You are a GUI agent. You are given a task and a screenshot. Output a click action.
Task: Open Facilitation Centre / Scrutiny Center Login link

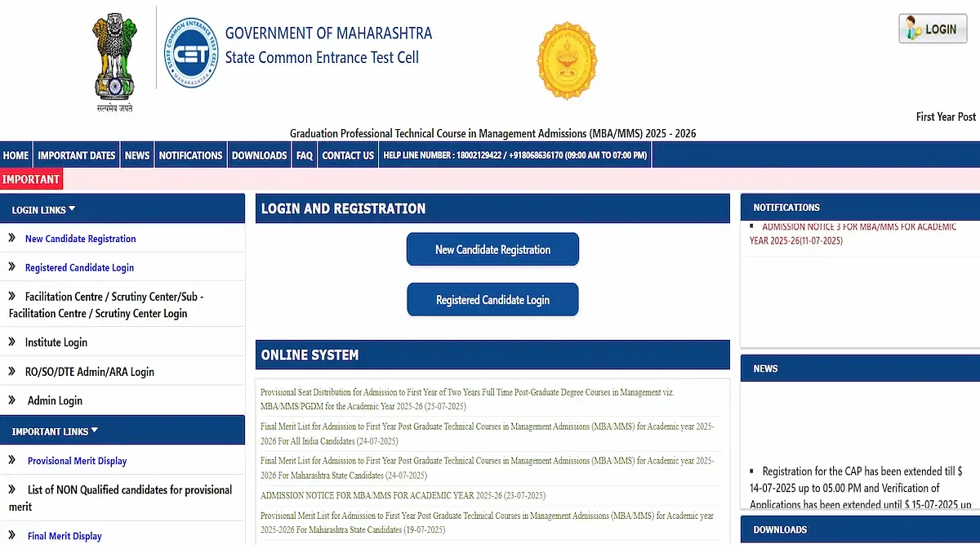pyautogui.click(x=106, y=305)
